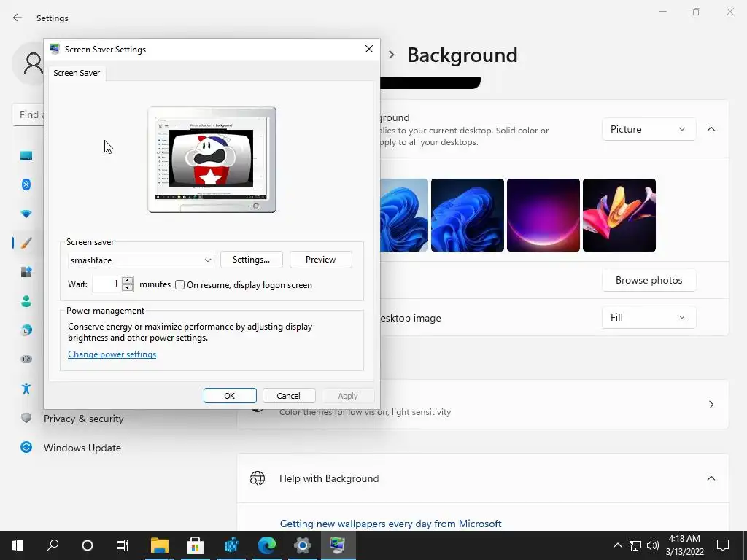747x560 pixels.
Task: Open File Explorer from the taskbar
Action: [x=160, y=545]
